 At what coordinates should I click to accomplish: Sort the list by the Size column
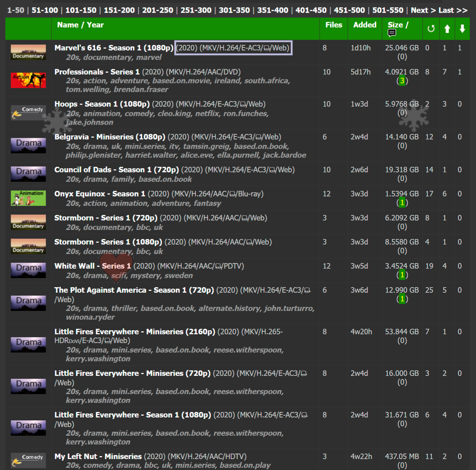pos(395,25)
